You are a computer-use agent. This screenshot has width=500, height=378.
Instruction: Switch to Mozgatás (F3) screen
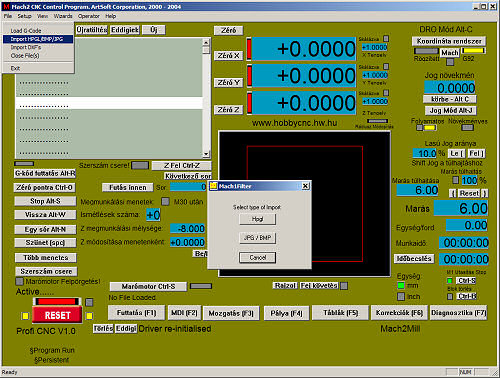231,313
